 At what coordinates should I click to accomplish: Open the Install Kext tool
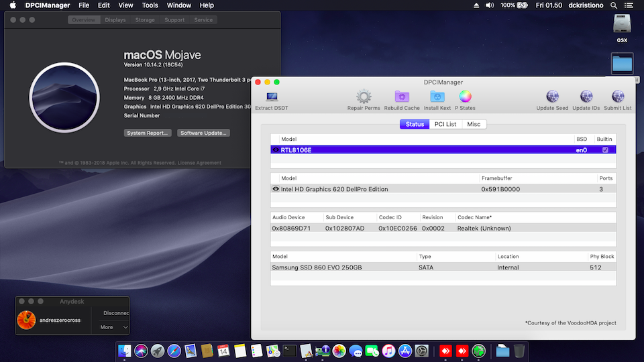(437, 97)
